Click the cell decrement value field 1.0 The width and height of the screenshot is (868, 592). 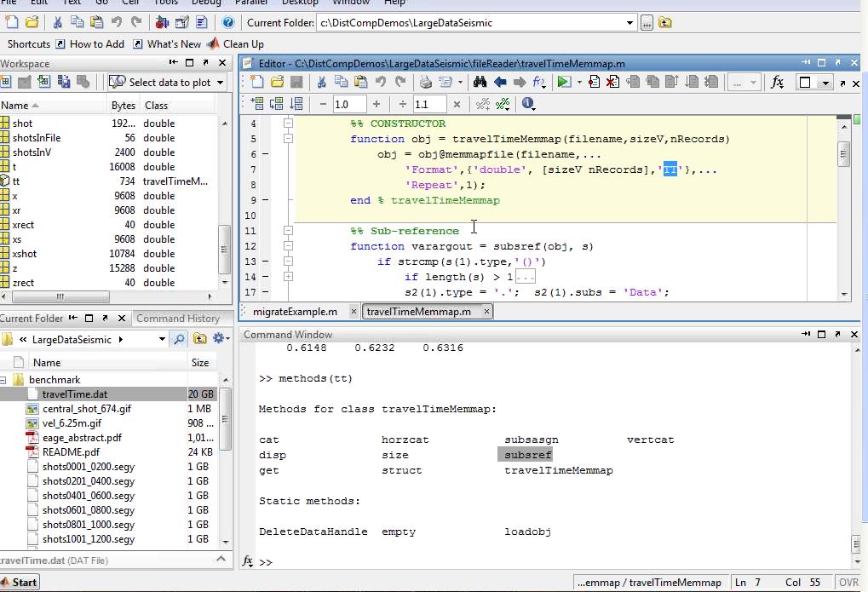pos(348,104)
